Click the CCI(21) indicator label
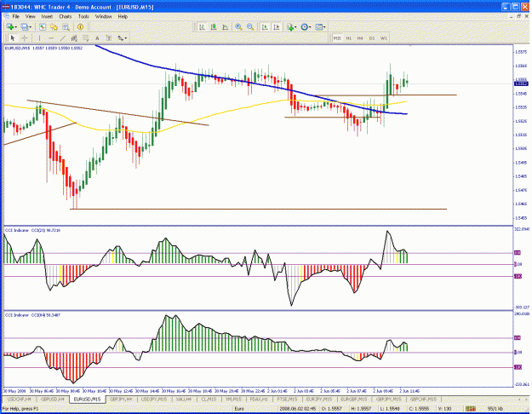The width and height of the screenshot is (532, 414). (x=32, y=230)
